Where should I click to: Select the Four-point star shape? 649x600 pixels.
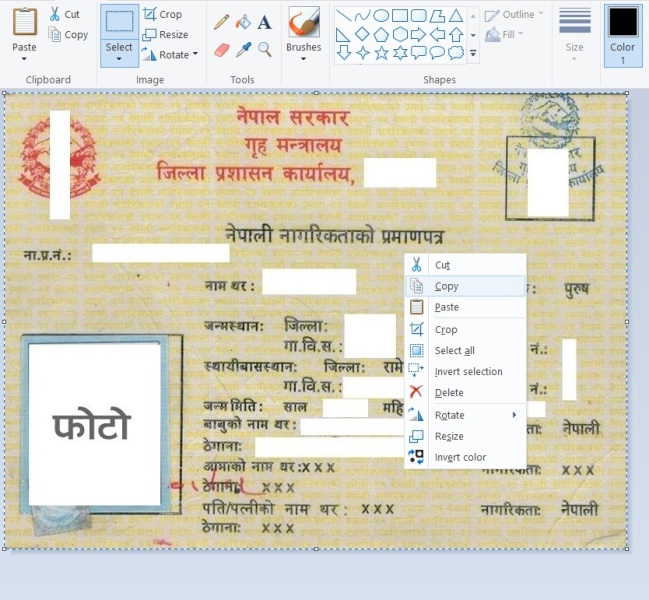[x=363, y=53]
